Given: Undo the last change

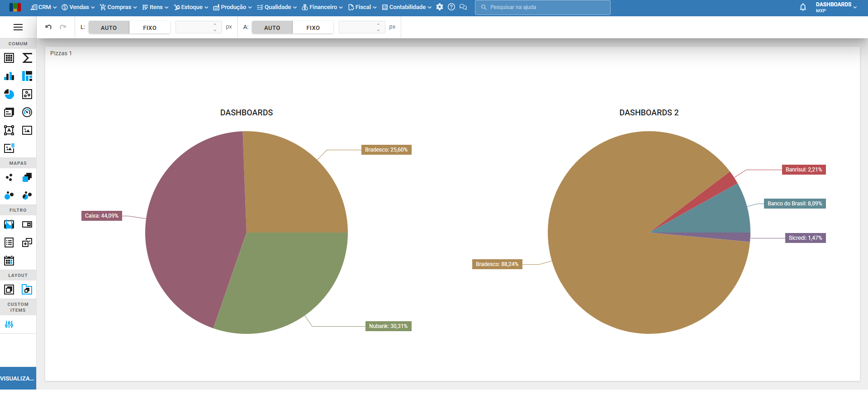Looking at the screenshot, I should coord(48,27).
